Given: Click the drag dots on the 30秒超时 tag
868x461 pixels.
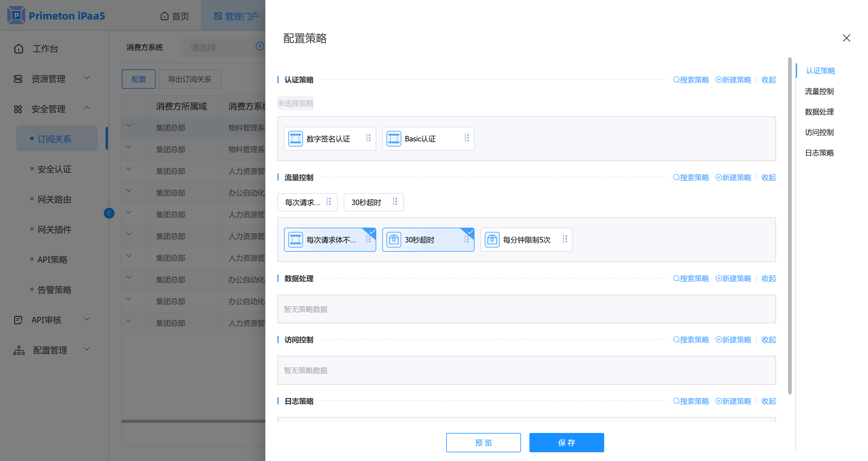Looking at the screenshot, I should point(396,202).
